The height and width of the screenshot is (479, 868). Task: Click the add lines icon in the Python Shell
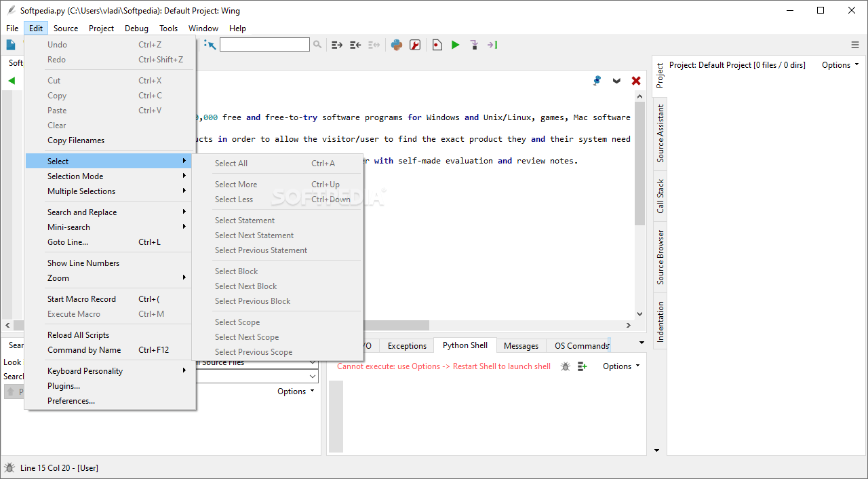[583, 366]
